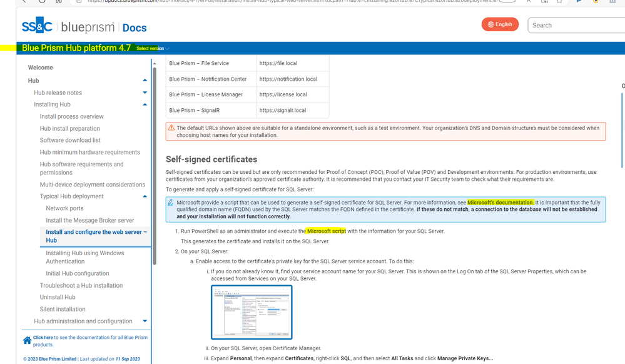Click the sidebar scroll-up arrow
The image size is (625, 364).
tap(155, 64)
